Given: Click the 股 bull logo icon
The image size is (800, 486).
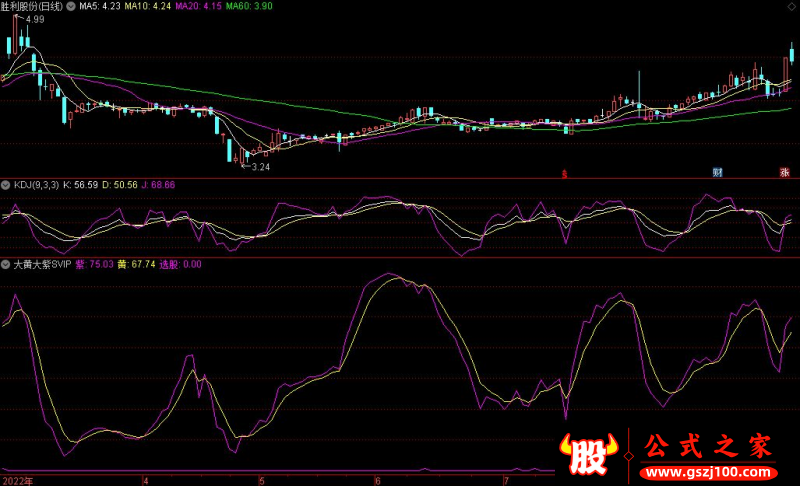Looking at the screenshot, I should point(589,453).
